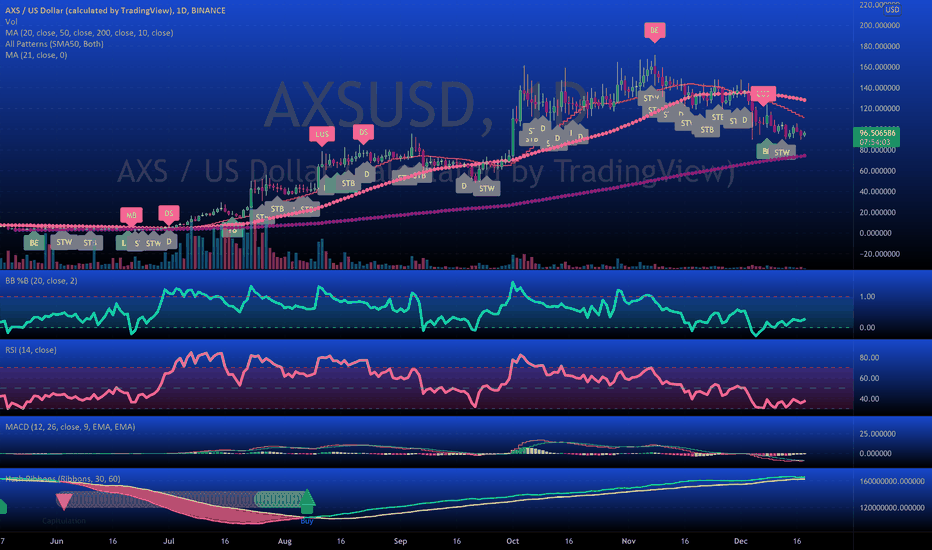This screenshot has width=932, height=550.
Task: Click the 120000000.000000 Hash Ribbons axis value
Action: [892, 508]
